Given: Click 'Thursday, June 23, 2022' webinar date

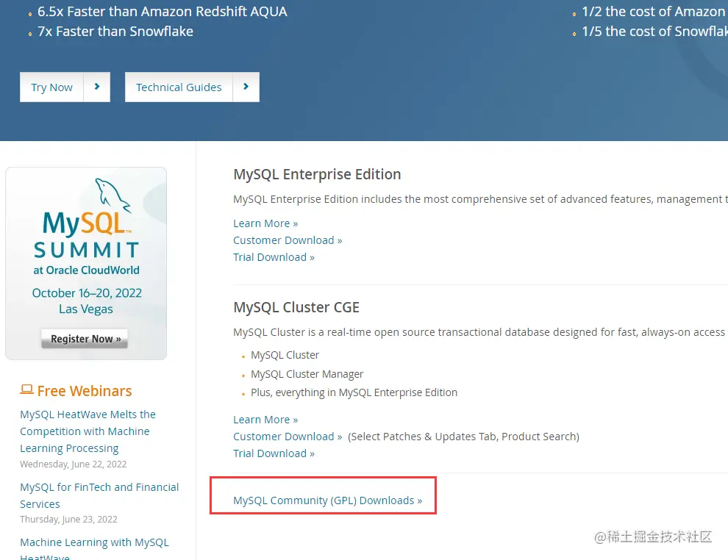Looking at the screenshot, I should pos(68,520).
